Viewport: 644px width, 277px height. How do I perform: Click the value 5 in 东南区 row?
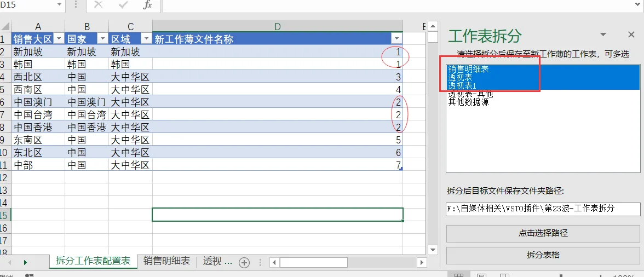tap(278, 140)
